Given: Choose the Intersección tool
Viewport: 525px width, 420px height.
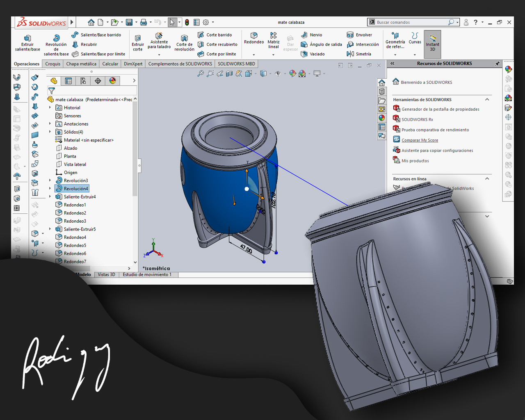Looking at the screenshot, I should coord(363,44).
